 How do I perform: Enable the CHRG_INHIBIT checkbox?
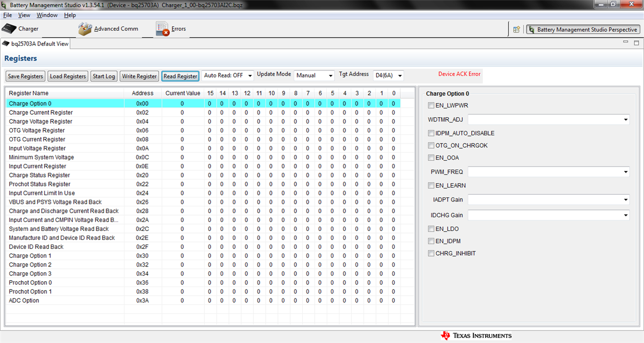pos(431,253)
